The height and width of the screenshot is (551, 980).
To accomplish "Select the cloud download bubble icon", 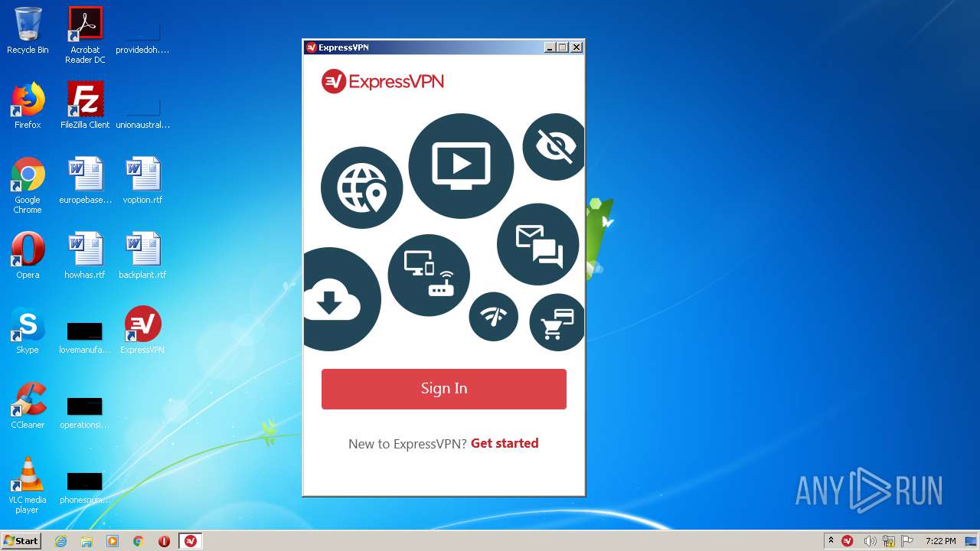I will click(x=341, y=299).
